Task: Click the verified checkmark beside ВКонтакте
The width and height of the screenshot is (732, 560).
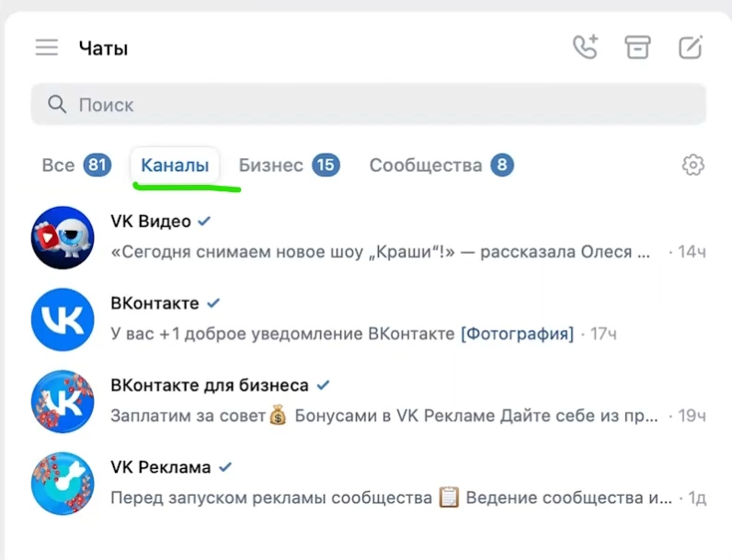Action: point(213,303)
